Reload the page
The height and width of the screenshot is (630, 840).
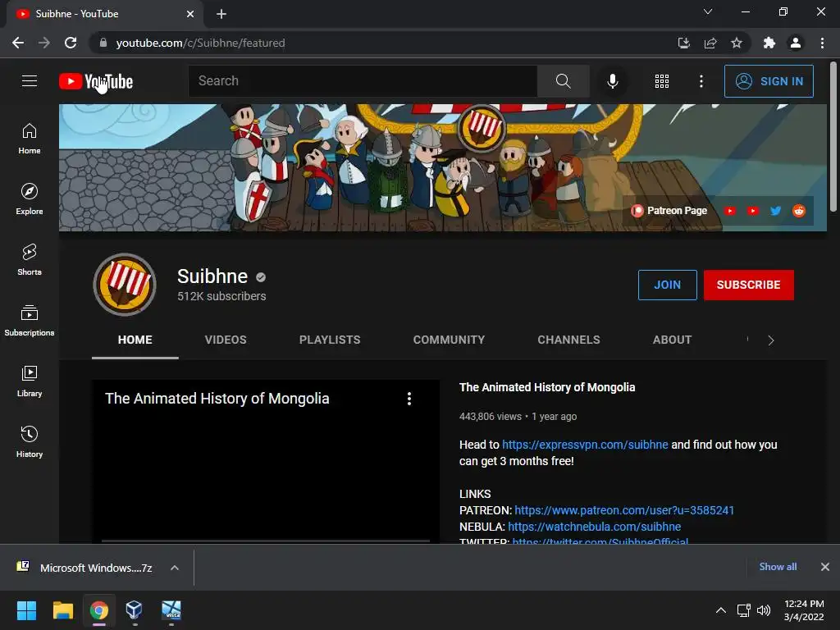pos(71,43)
